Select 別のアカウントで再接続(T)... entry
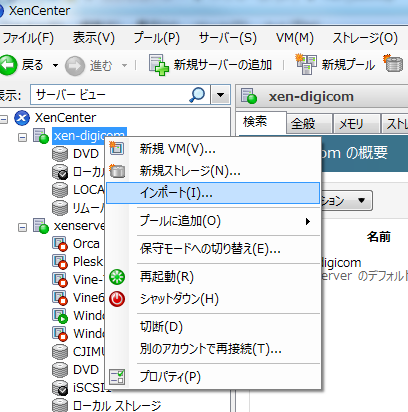This screenshot has width=408, height=412. (x=213, y=349)
